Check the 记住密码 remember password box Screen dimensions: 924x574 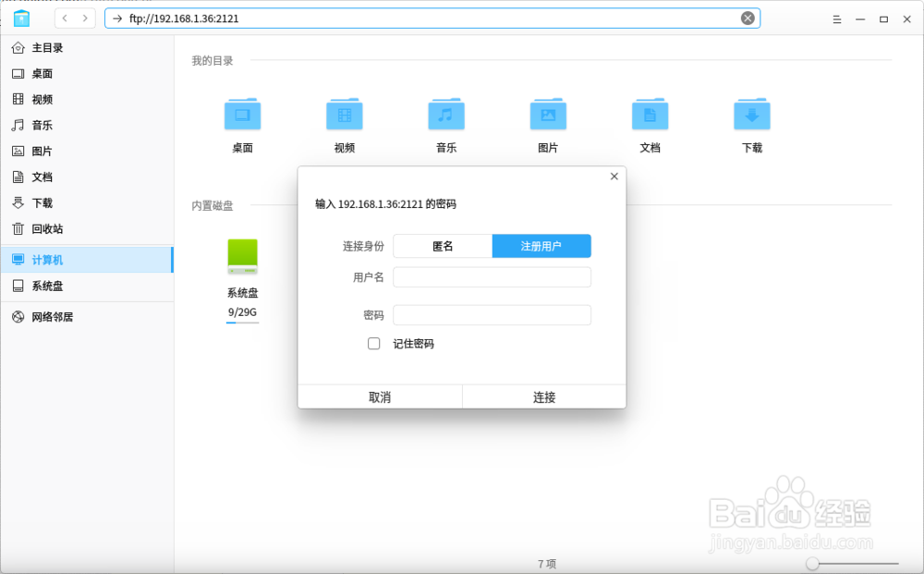pos(373,343)
